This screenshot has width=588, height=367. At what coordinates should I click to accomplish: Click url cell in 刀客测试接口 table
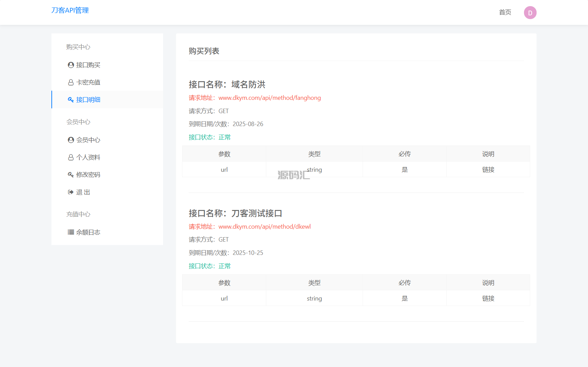[x=224, y=298]
